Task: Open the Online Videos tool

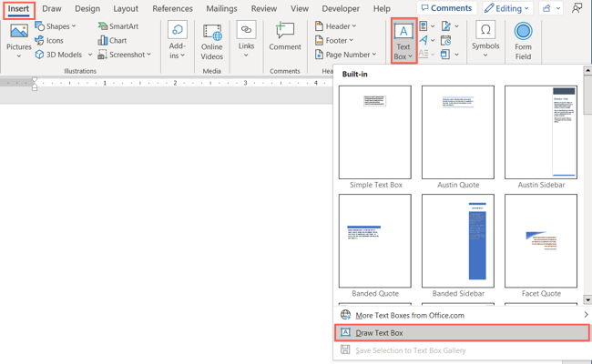Action: (211, 41)
